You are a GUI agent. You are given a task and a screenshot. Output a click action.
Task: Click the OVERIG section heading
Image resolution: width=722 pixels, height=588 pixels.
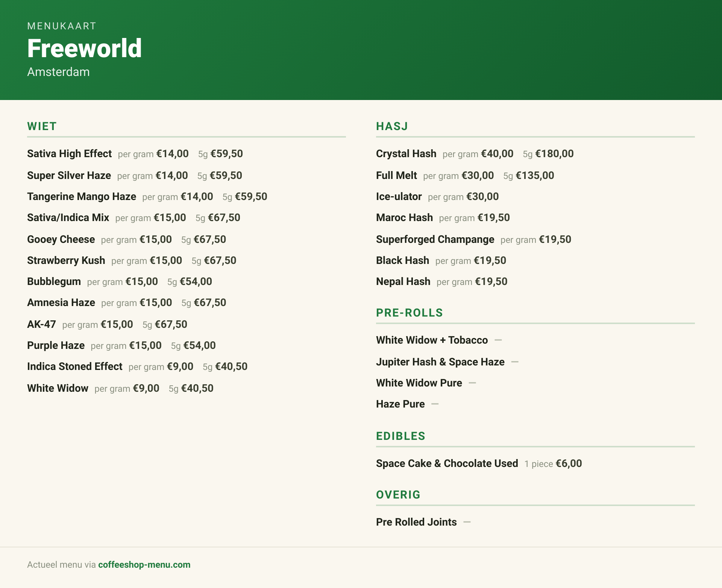point(398,495)
